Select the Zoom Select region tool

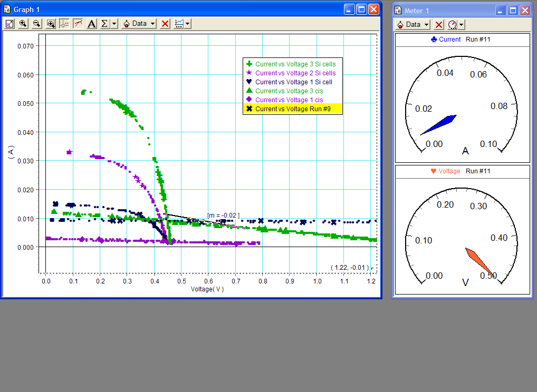[51, 24]
